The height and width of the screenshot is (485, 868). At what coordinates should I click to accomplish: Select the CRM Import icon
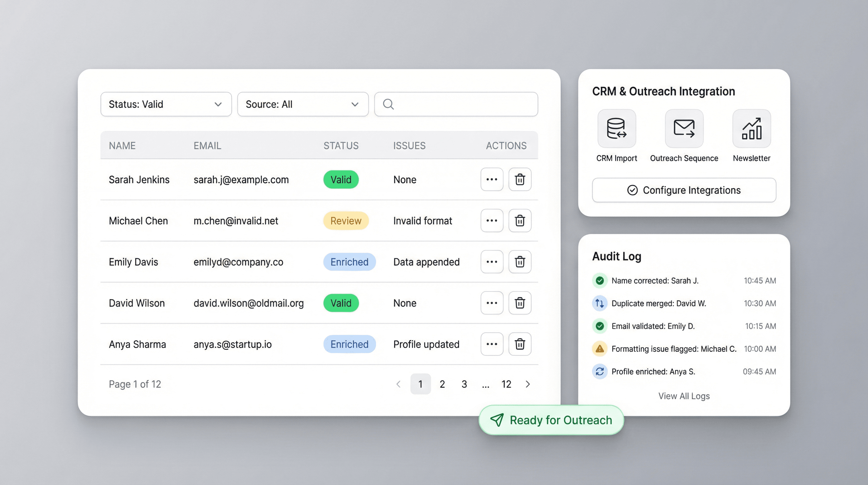[616, 129]
